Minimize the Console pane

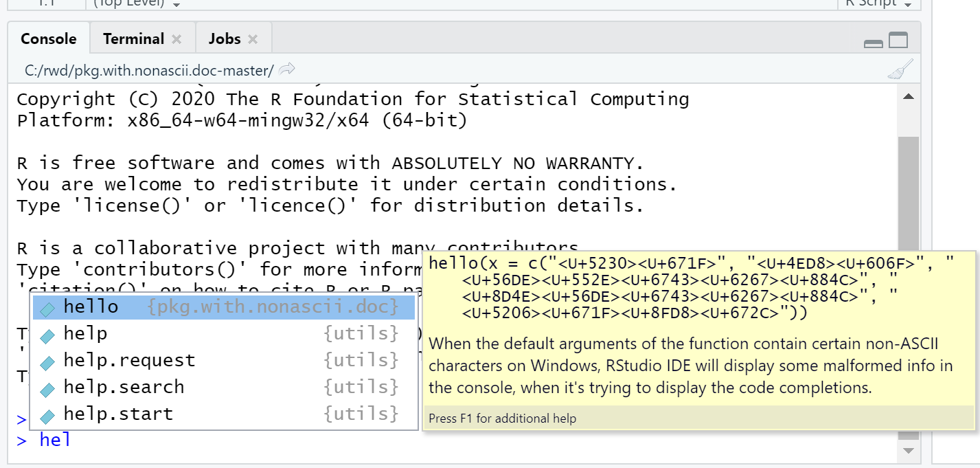[x=873, y=41]
